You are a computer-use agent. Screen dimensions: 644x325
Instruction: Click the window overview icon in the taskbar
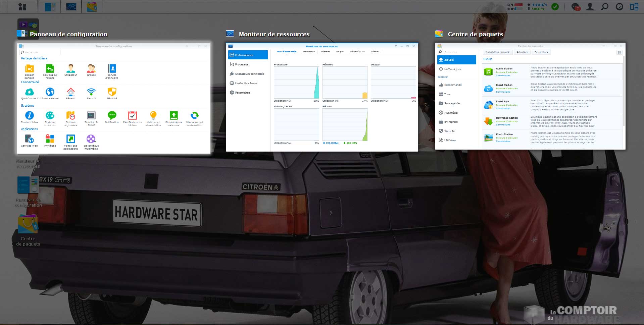tap(634, 7)
